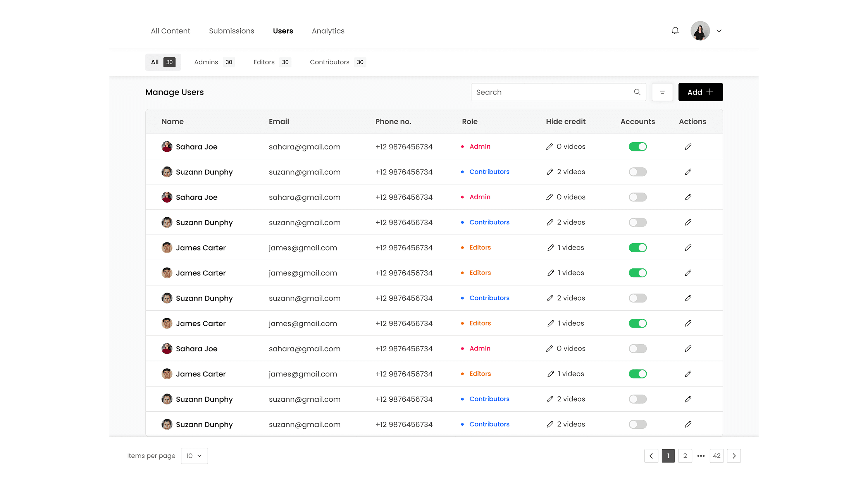Toggle account switch in fifth table row

(x=637, y=247)
